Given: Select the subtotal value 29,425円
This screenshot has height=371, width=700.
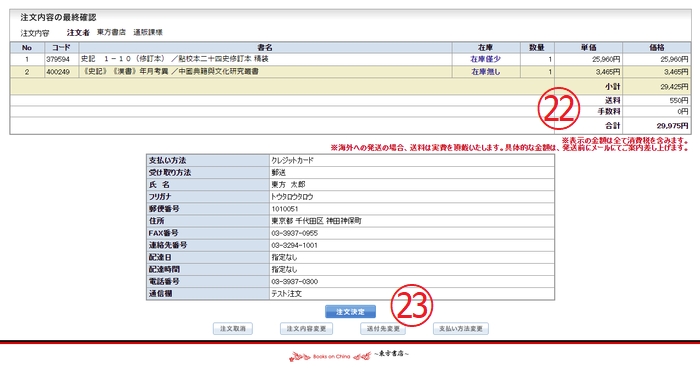Looking at the screenshot, I should point(674,87).
